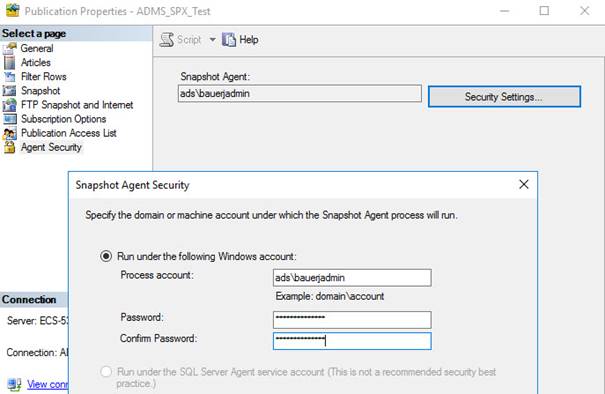Click the Publication Access List icon
Screen dimensions: 605x394
(x=9, y=133)
